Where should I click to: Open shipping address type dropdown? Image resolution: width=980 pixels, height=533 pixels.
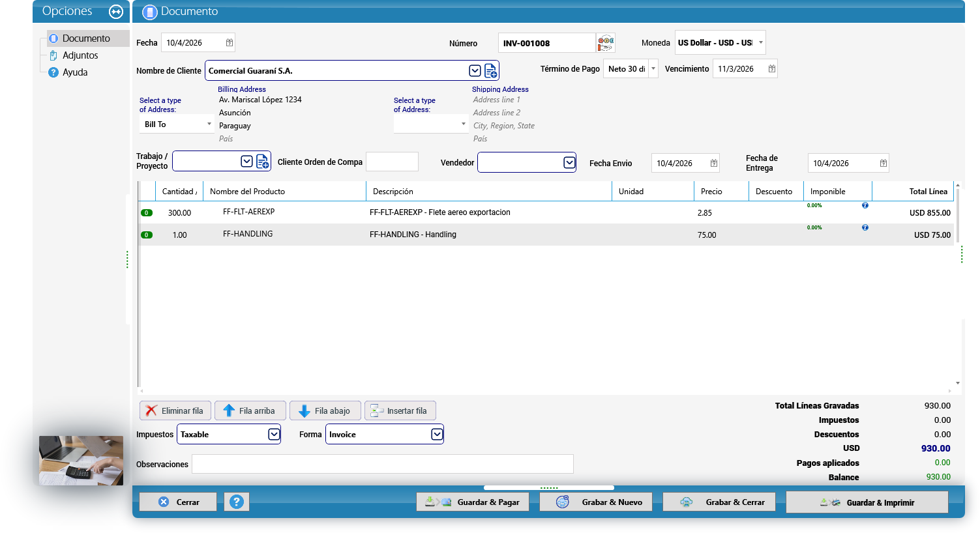point(463,124)
